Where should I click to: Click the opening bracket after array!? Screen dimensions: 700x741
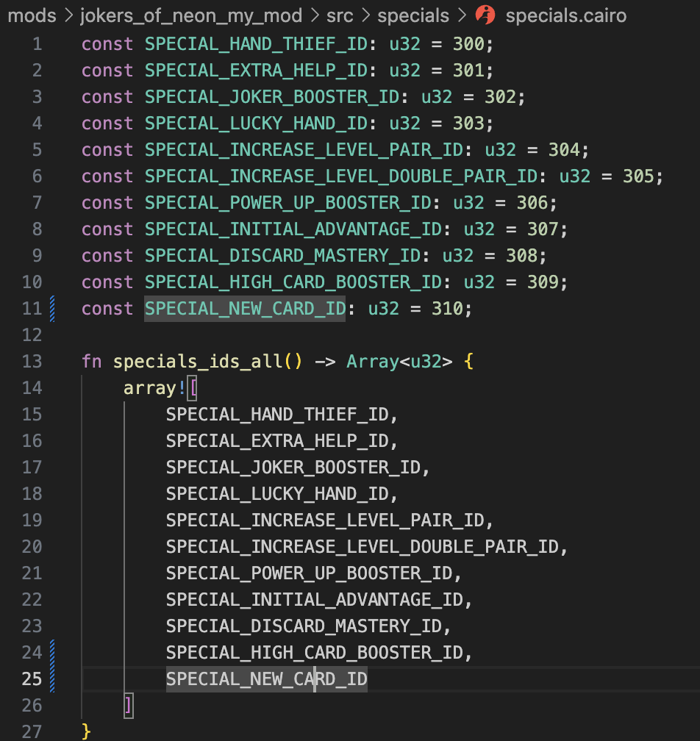[193, 388]
